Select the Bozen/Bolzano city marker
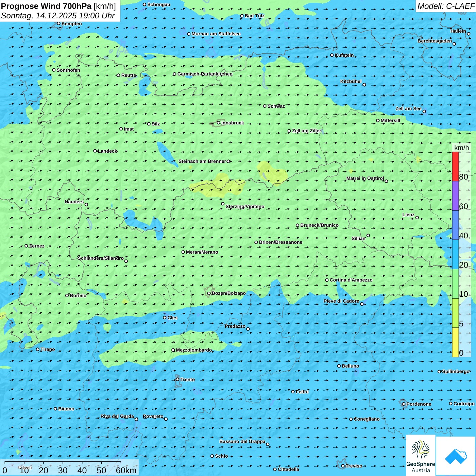 click(209, 293)
